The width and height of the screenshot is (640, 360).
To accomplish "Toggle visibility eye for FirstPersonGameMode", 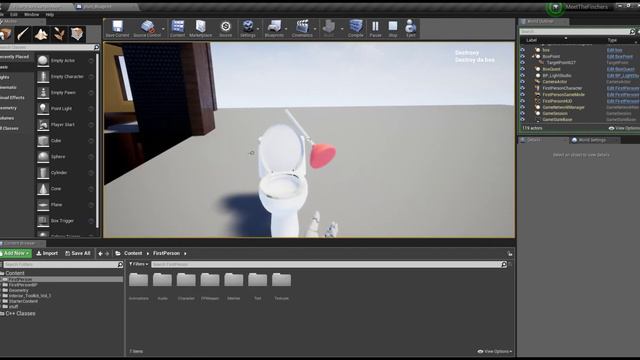I will click(522, 94).
